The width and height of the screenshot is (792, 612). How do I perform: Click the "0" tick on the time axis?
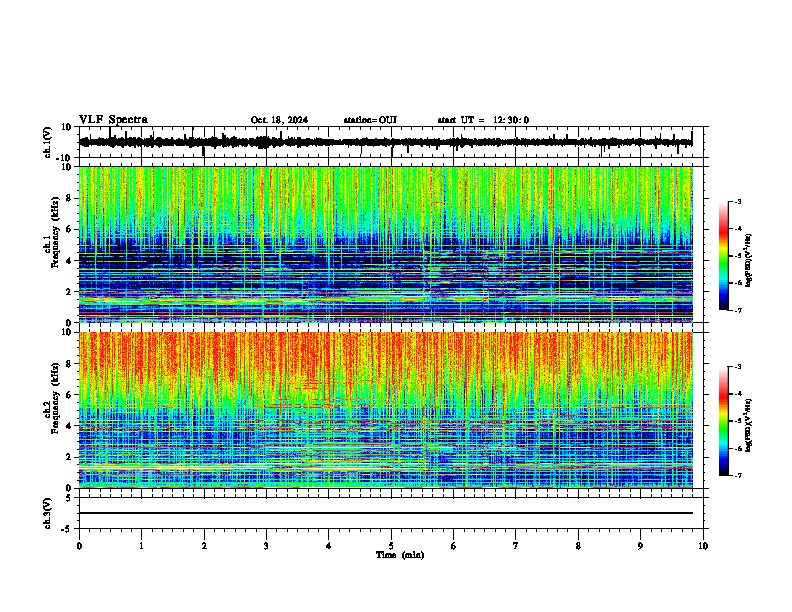point(79,546)
